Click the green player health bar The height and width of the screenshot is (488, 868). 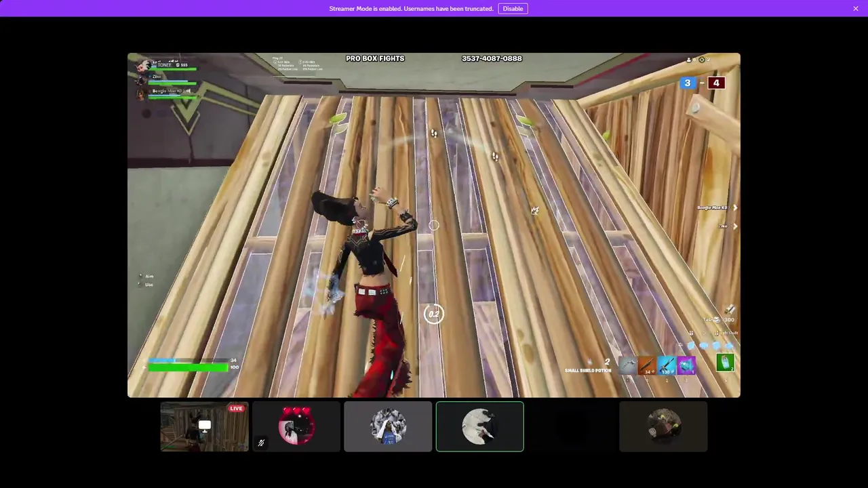[189, 367]
